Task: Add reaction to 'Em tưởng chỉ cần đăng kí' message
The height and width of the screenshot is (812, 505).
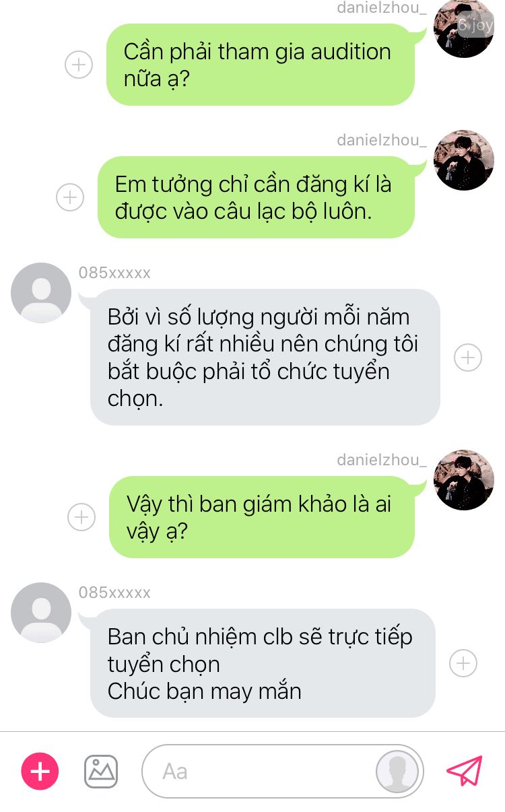Action: click(x=69, y=197)
